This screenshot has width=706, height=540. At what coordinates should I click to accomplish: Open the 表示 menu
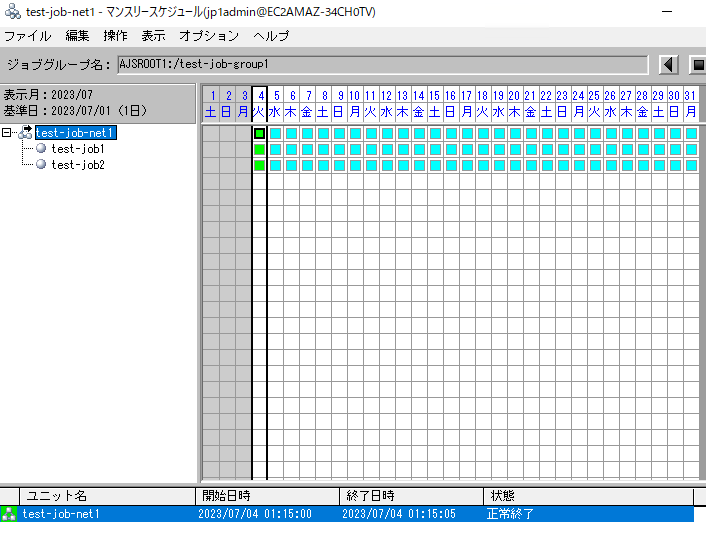pyautogui.click(x=153, y=36)
